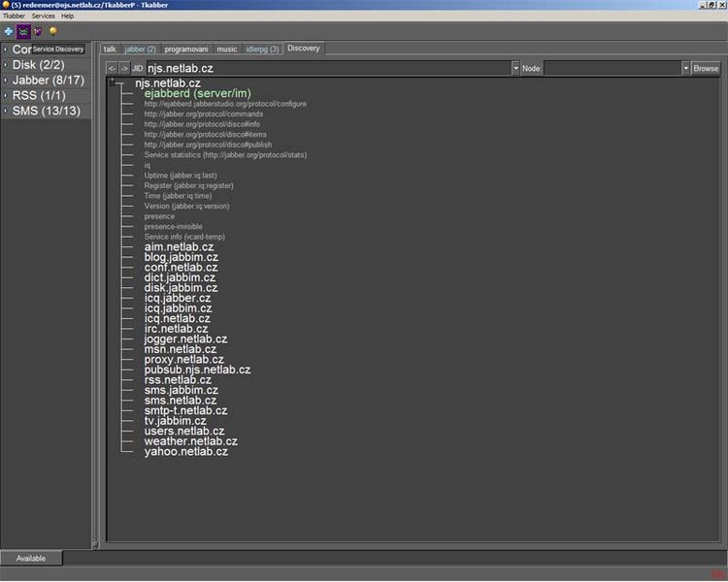
Task: Open the Services menu
Action: pyautogui.click(x=43, y=16)
